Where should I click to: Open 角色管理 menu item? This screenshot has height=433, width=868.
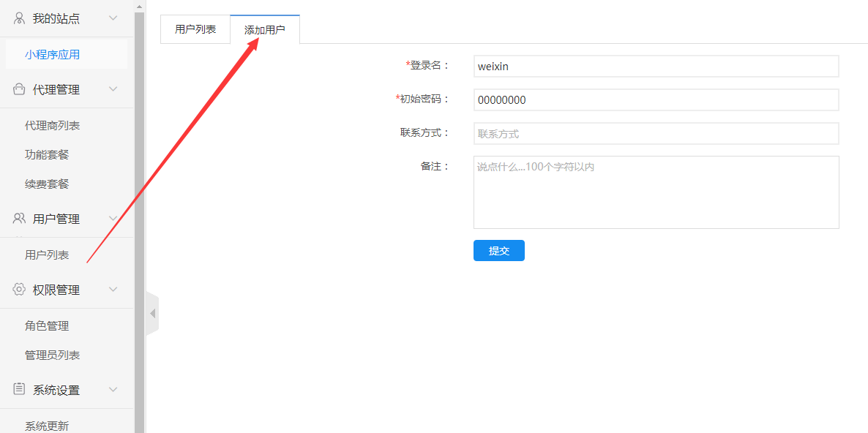click(x=47, y=325)
